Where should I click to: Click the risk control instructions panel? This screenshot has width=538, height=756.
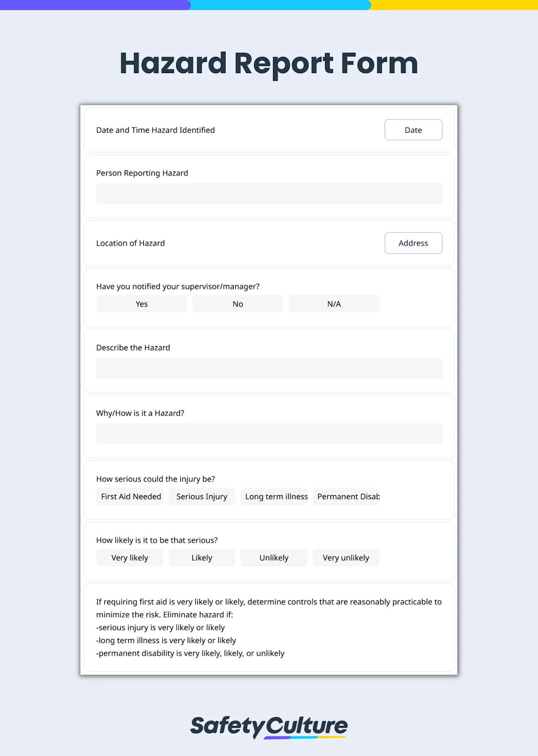coord(269,627)
